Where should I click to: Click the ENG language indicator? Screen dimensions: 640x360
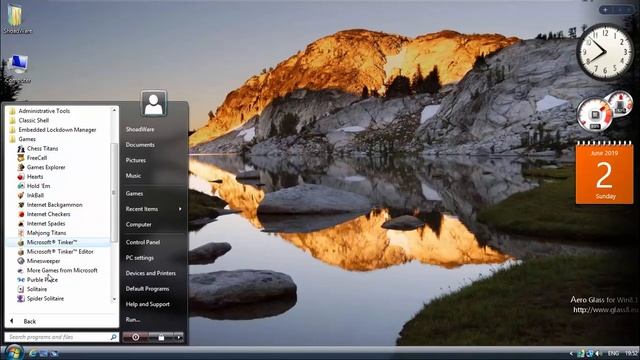(x=613, y=353)
